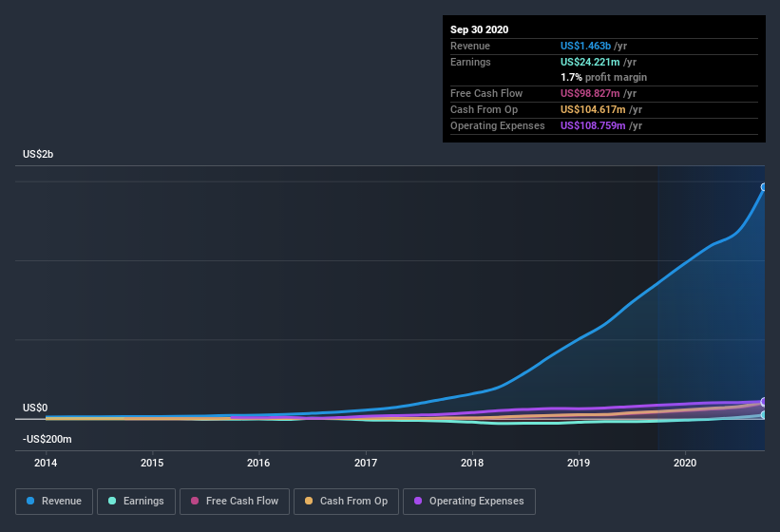This screenshot has height=532, width=780.
Task: Click the 2014 x-axis label
Action: coord(46,463)
